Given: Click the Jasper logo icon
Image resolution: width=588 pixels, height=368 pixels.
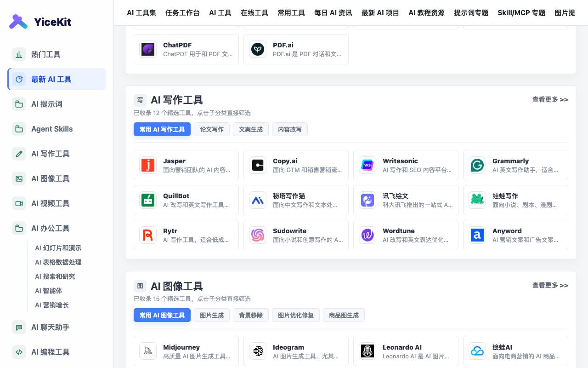Looking at the screenshot, I should pyautogui.click(x=148, y=165).
